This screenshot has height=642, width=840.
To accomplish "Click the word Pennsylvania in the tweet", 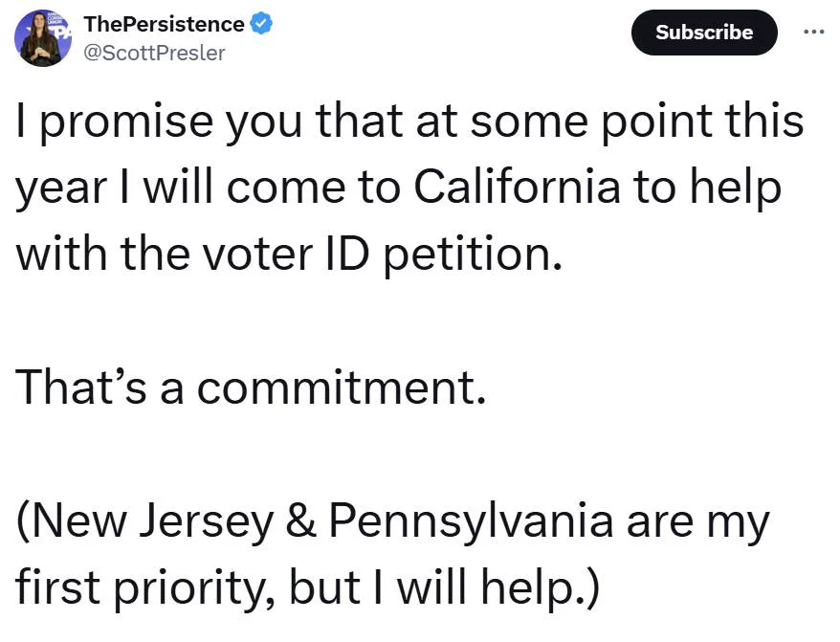I will (471, 520).
